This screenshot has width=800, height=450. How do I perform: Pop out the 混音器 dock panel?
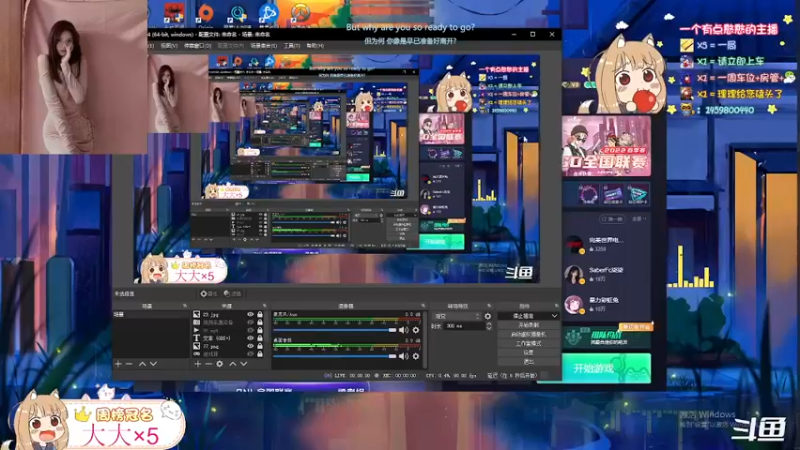[423, 306]
